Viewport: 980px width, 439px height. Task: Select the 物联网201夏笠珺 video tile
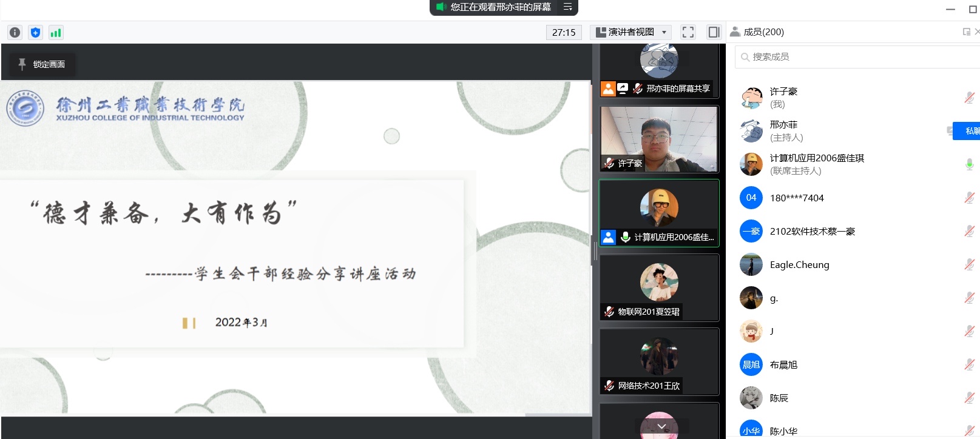pos(659,287)
